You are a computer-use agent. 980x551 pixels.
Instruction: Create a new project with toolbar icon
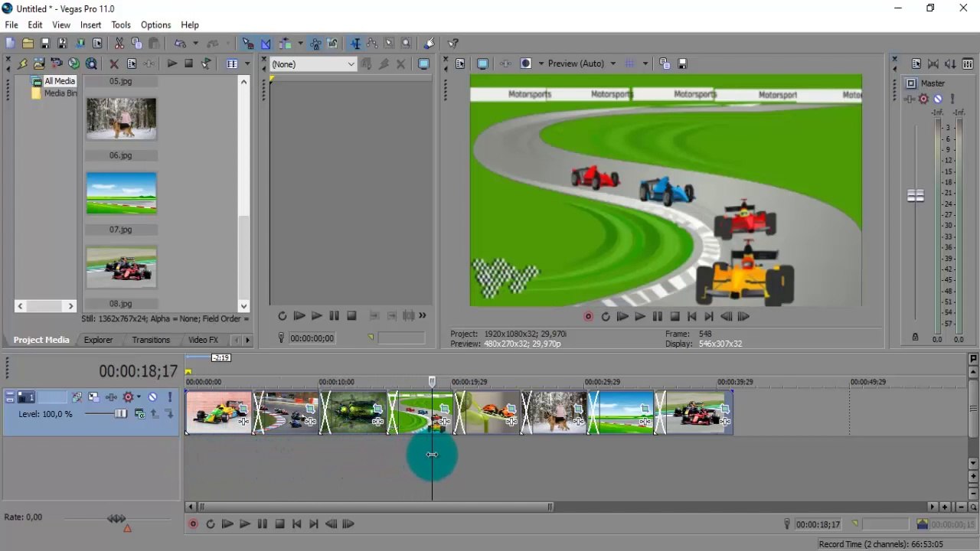pyautogui.click(x=10, y=44)
